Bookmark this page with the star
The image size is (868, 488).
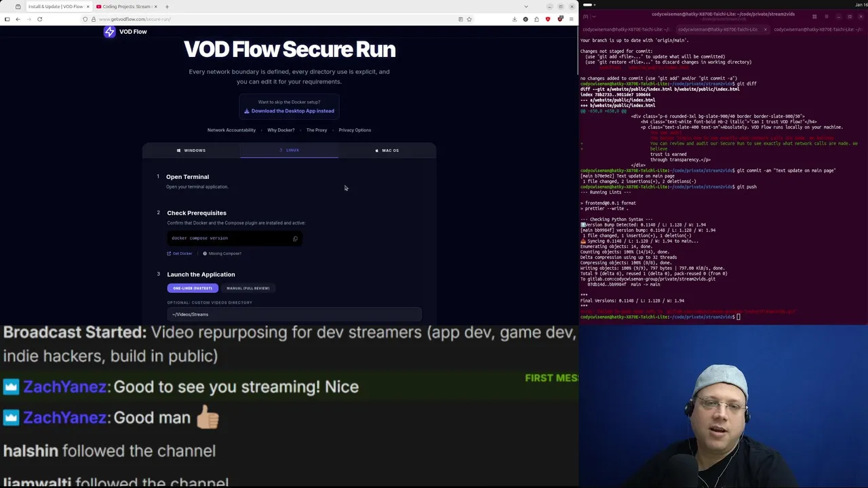pyautogui.click(x=469, y=19)
